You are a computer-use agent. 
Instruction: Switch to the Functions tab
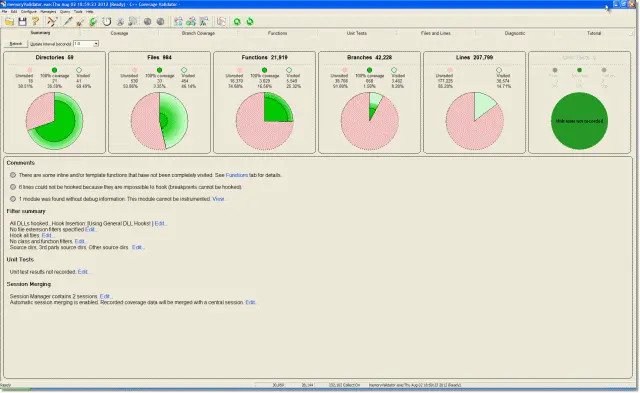pyautogui.click(x=278, y=33)
